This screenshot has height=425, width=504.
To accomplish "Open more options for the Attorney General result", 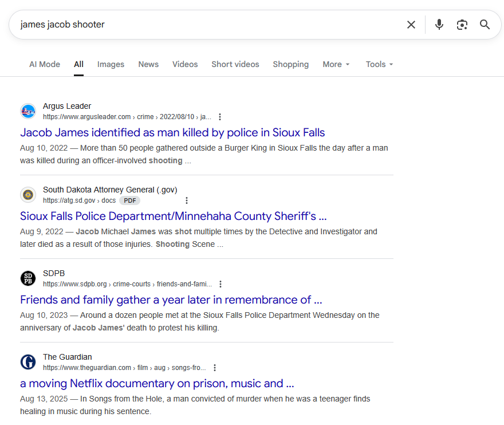I will click(187, 200).
